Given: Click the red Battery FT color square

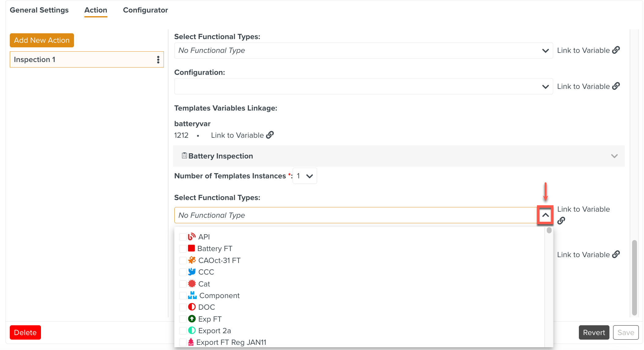Looking at the screenshot, I should [x=191, y=248].
